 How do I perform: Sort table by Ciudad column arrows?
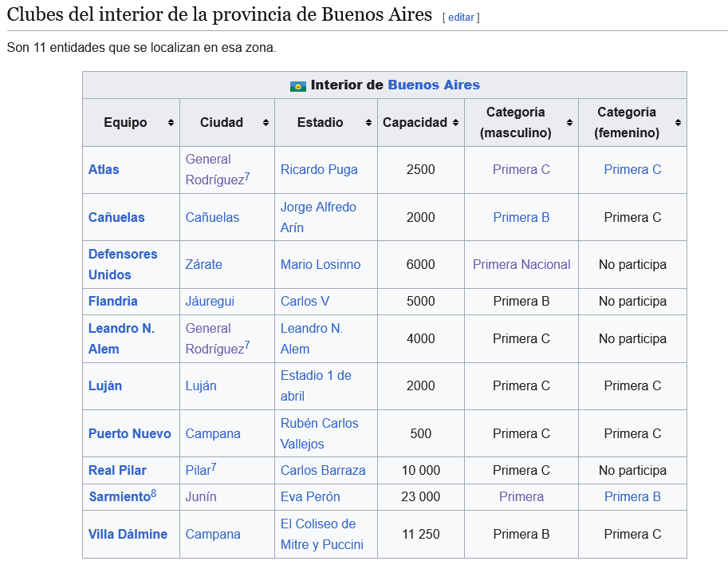coord(266,123)
